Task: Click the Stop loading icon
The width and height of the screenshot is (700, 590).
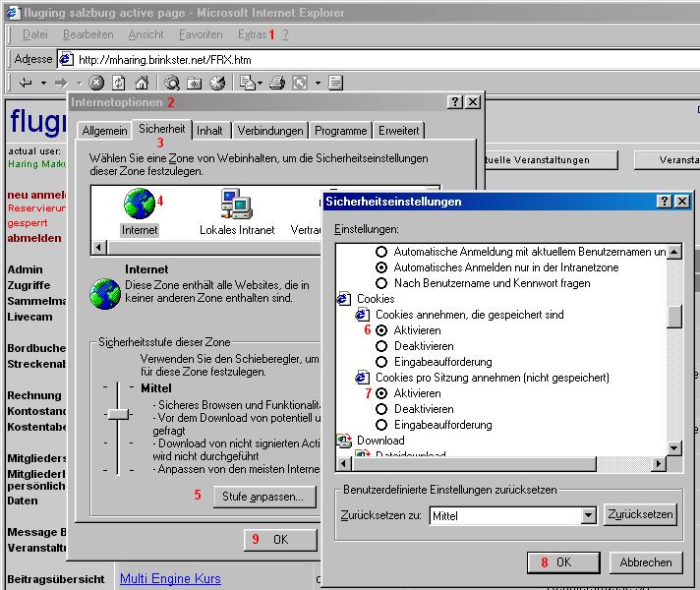Action: click(96, 84)
